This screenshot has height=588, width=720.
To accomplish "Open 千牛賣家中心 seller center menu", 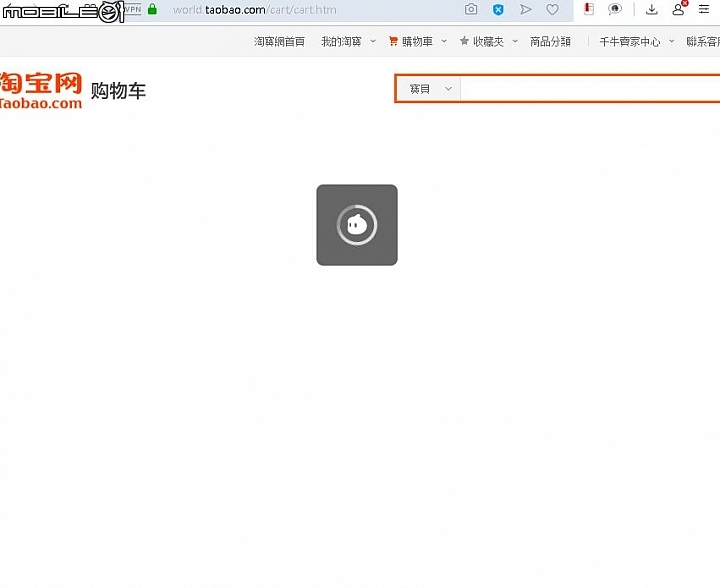I will coord(630,42).
